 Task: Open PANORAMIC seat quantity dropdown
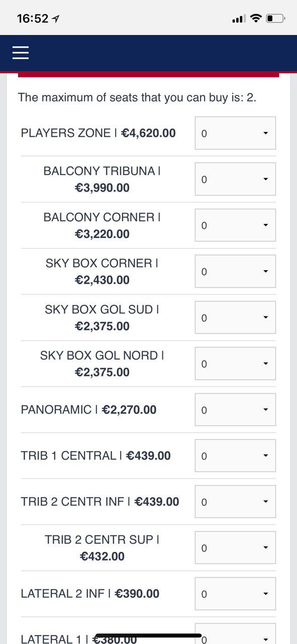click(x=235, y=410)
